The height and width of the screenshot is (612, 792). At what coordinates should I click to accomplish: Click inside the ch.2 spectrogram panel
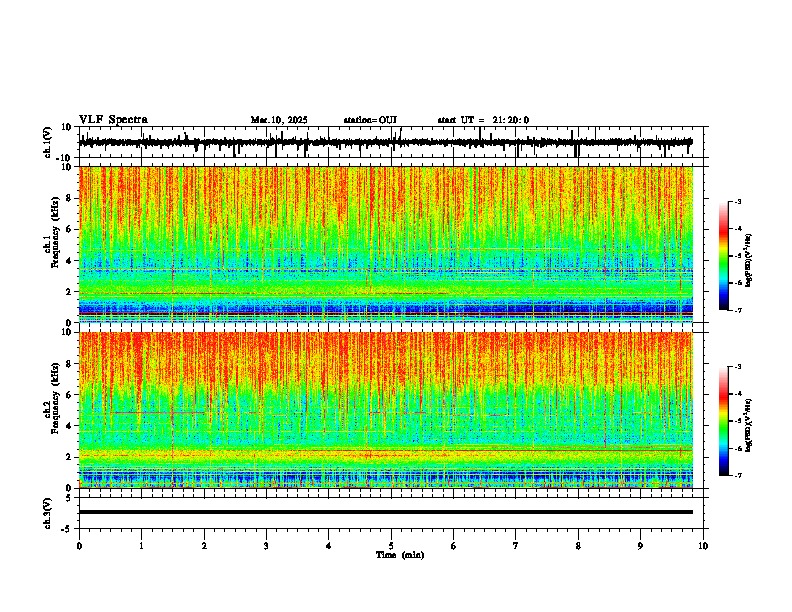pos(386,410)
